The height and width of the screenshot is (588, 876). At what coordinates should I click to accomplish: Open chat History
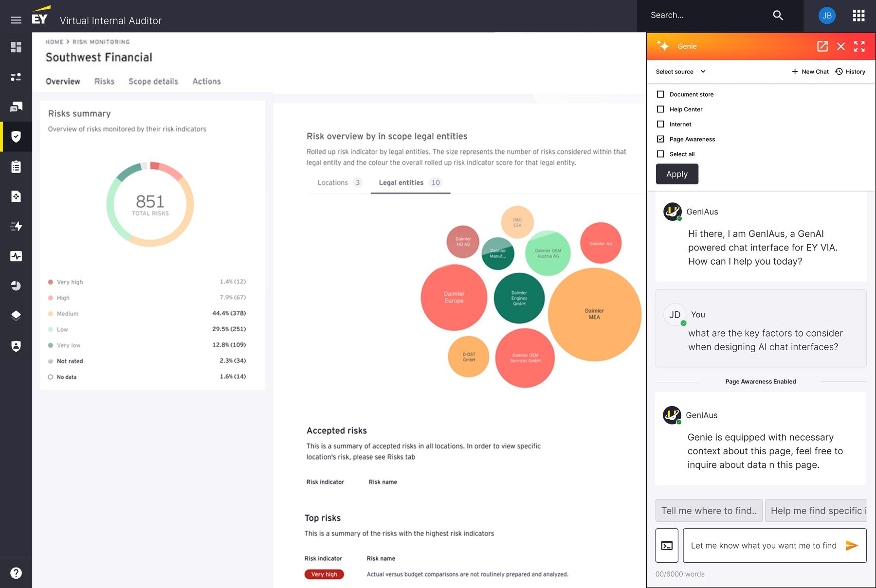(x=850, y=71)
